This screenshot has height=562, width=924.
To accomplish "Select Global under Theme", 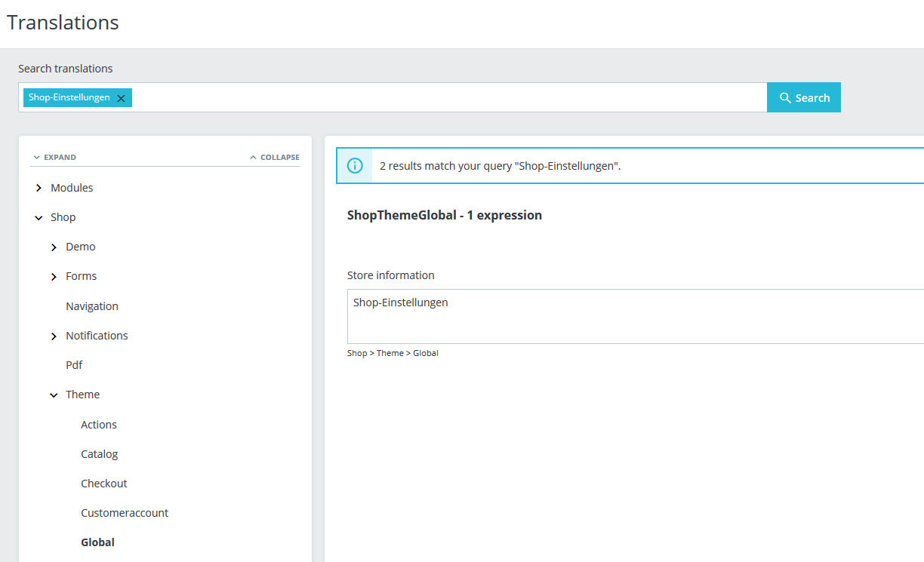I will click(98, 542).
